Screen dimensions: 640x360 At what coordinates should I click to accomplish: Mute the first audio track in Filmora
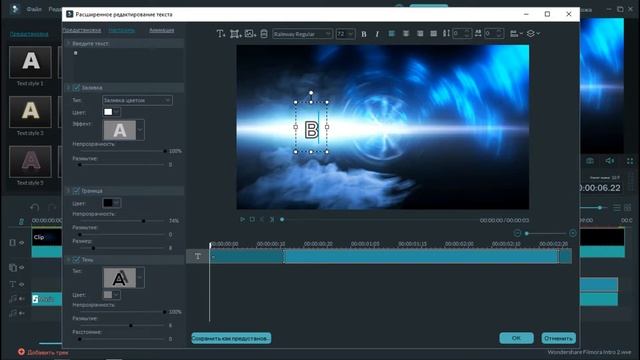(x=22, y=299)
